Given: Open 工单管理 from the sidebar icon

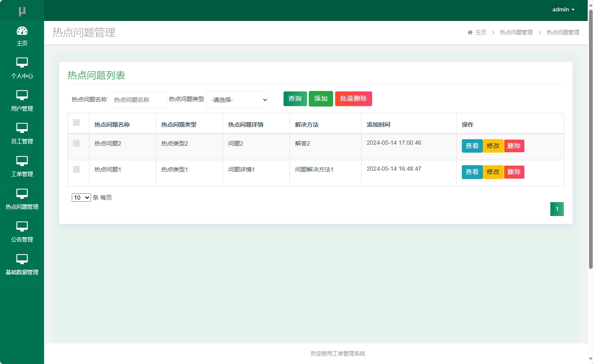Looking at the screenshot, I should click(x=22, y=161).
